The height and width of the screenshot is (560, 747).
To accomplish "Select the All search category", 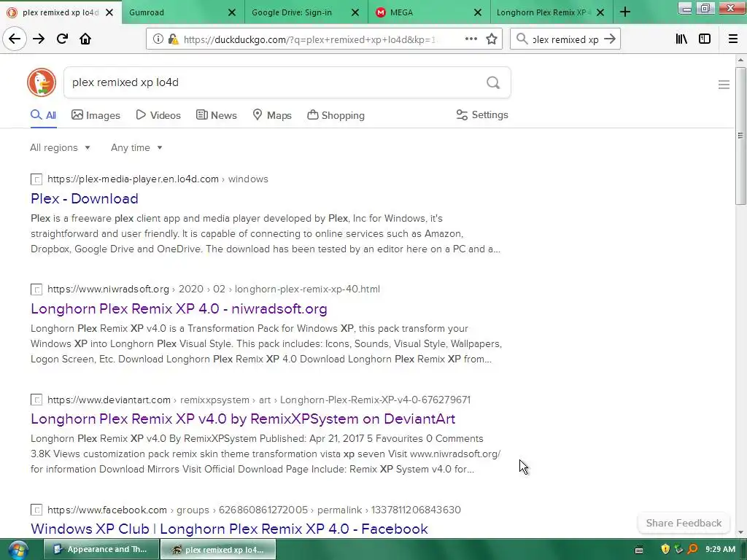I will tap(43, 115).
